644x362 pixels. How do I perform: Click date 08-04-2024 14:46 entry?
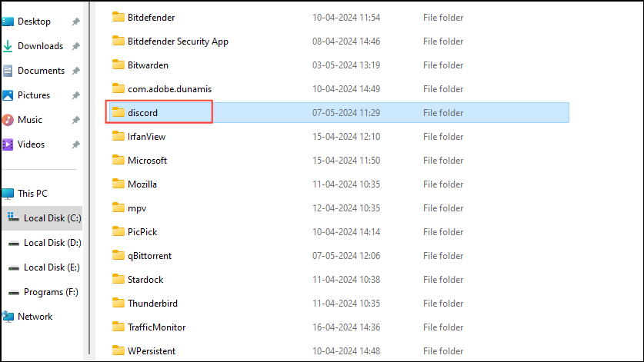(345, 42)
